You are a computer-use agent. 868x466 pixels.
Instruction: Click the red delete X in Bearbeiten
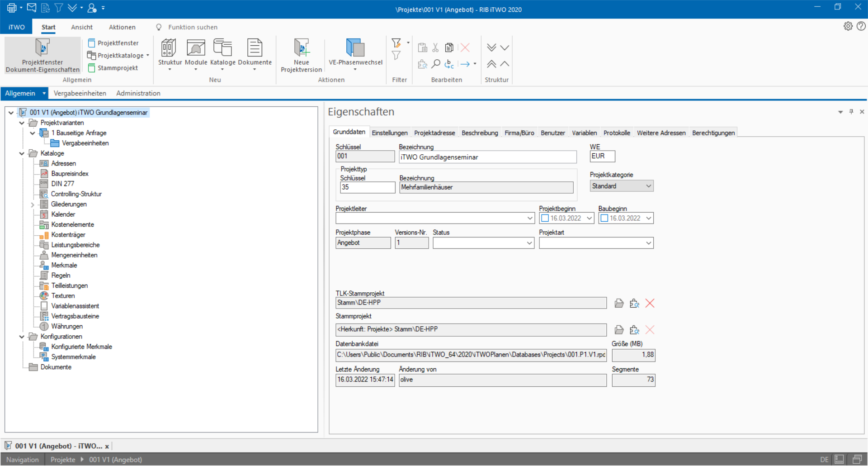tap(465, 48)
